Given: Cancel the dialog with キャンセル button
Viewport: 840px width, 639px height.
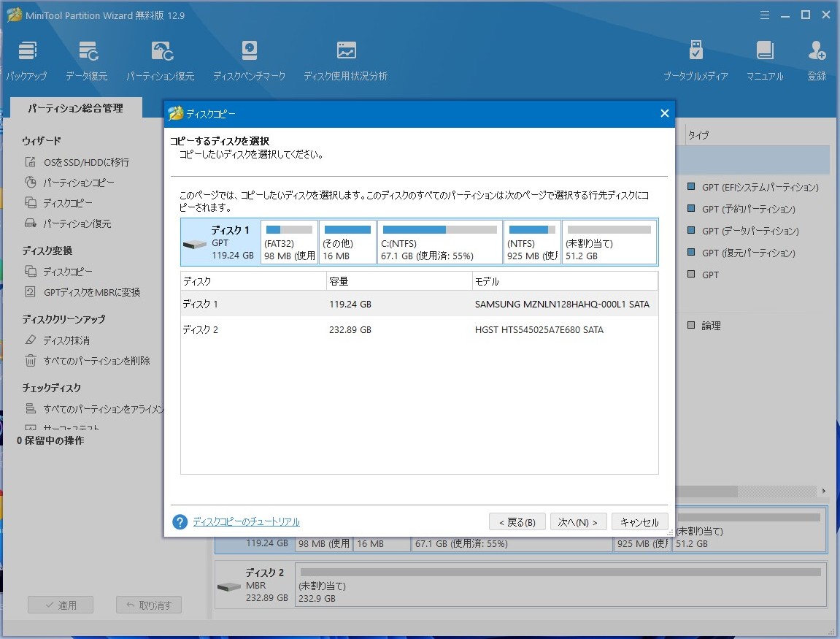Looking at the screenshot, I should point(639,522).
